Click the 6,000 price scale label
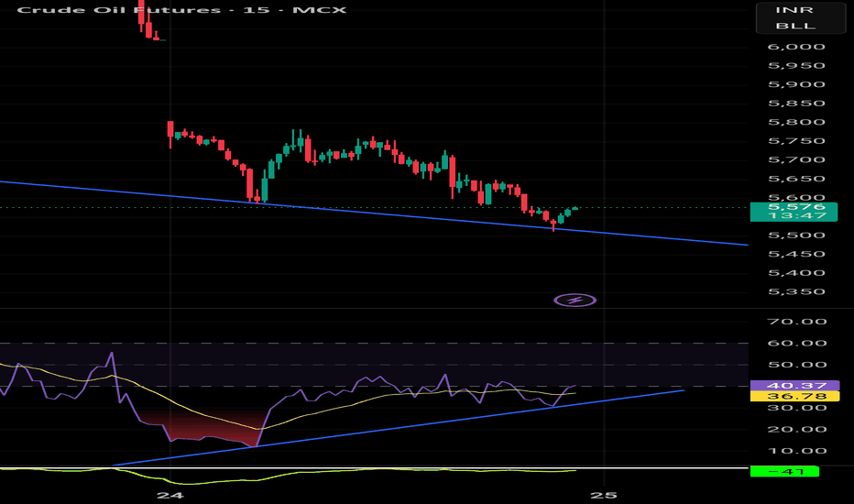This screenshot has width=854, height=504. click(796, 47)
